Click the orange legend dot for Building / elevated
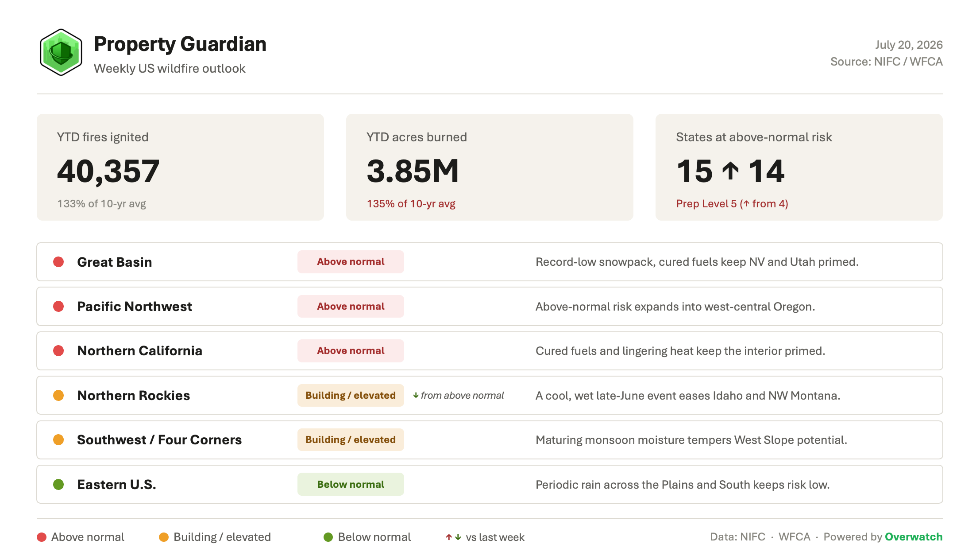 tap(164, 537)
